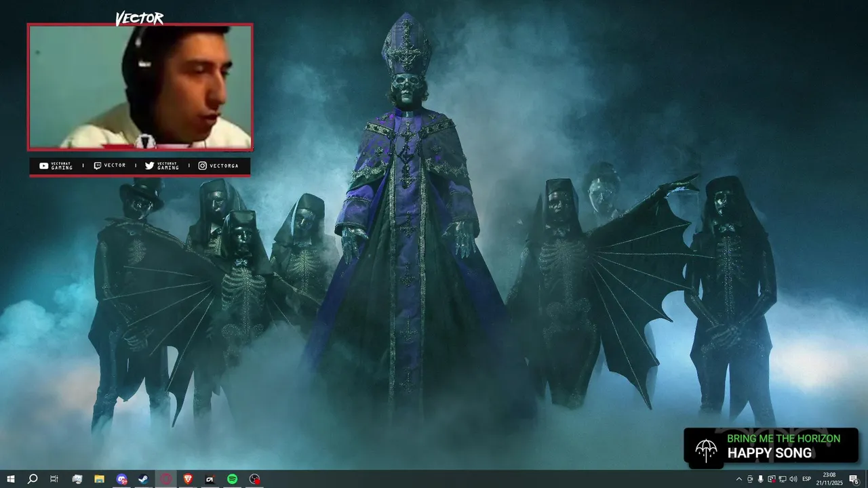This screenshot has height=488, width=868.
Task: Click the Meet Now camera tray icon
Action: (750, 479)
